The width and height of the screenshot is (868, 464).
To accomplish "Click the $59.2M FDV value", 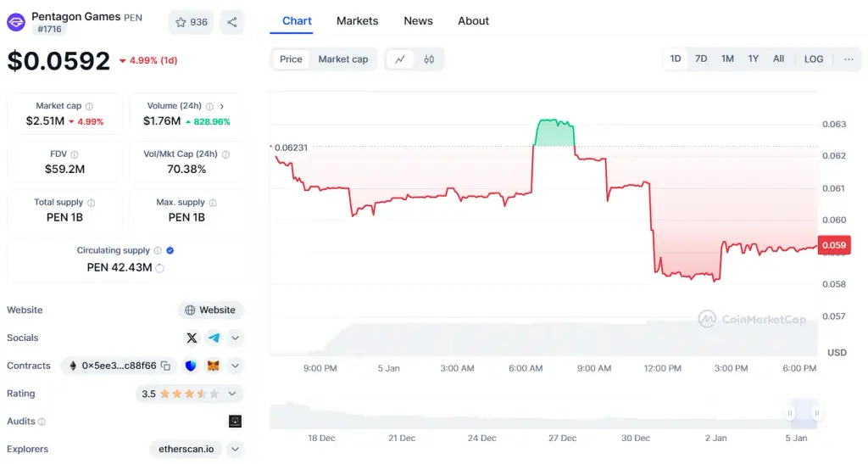I will [x=64, y=170].
